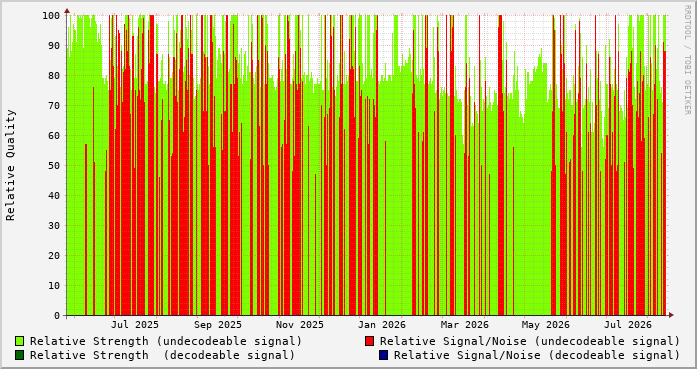
Task: Click the light green undecodeable strength swatch
Action: [19, 341]
